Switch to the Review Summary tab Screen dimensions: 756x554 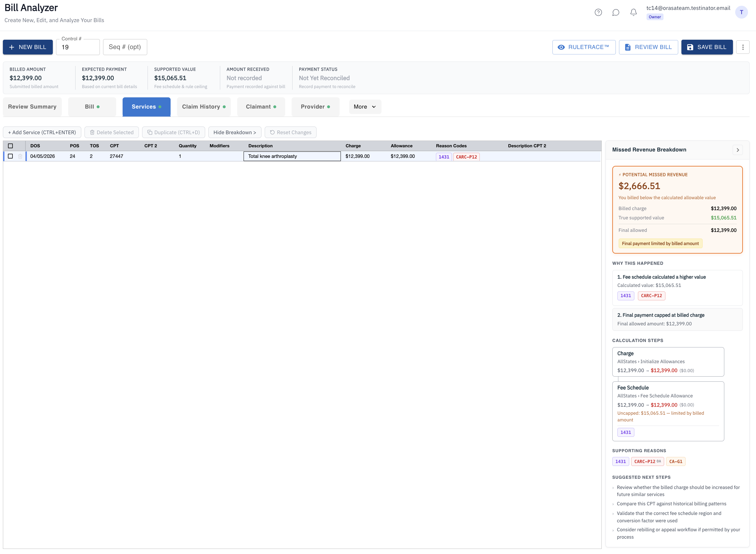pos(32,107)
